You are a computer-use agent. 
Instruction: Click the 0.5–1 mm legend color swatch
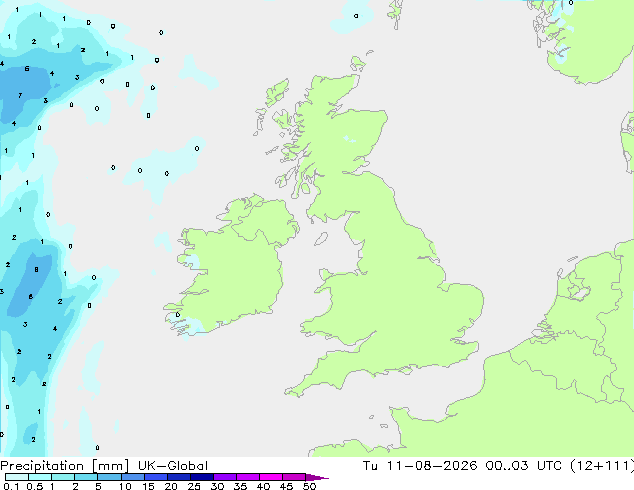40,477
